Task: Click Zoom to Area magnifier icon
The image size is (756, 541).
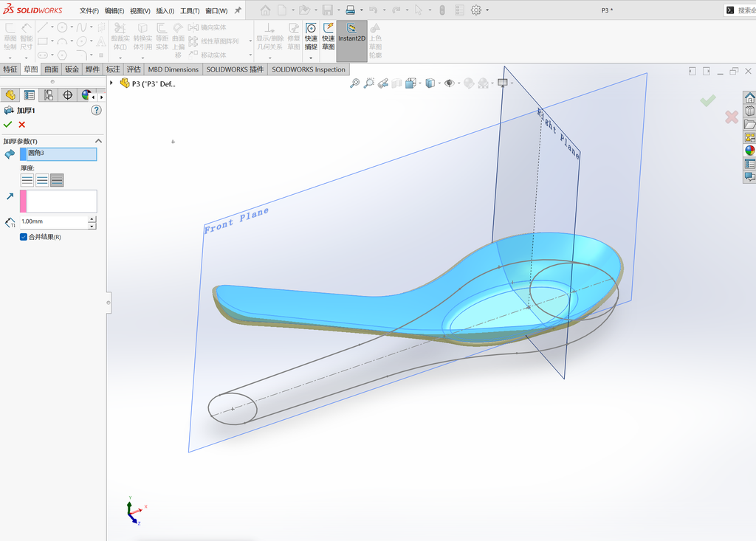Action: point(369,83)
